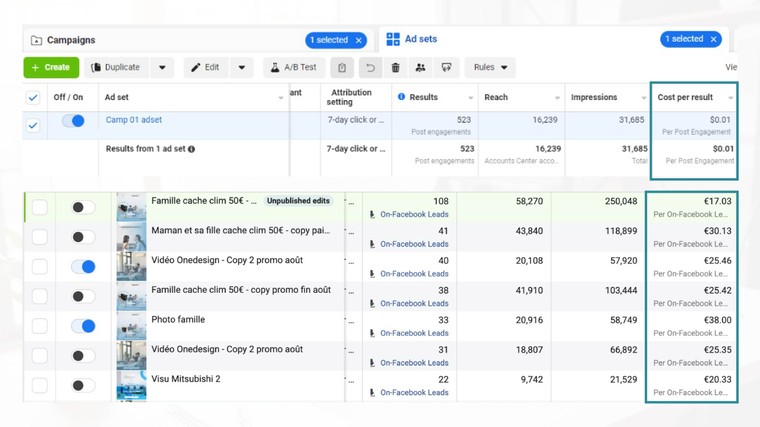Click the info icon next to 'Results from 1 ad set'
The width and height of the screenshot is (760, 427).
[192, 149]
